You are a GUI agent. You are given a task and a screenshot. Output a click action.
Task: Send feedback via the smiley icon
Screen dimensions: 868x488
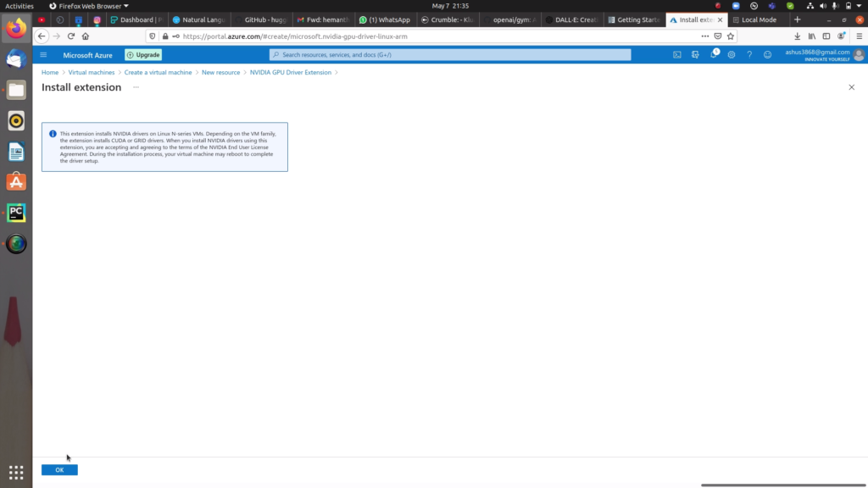point(768,54)
